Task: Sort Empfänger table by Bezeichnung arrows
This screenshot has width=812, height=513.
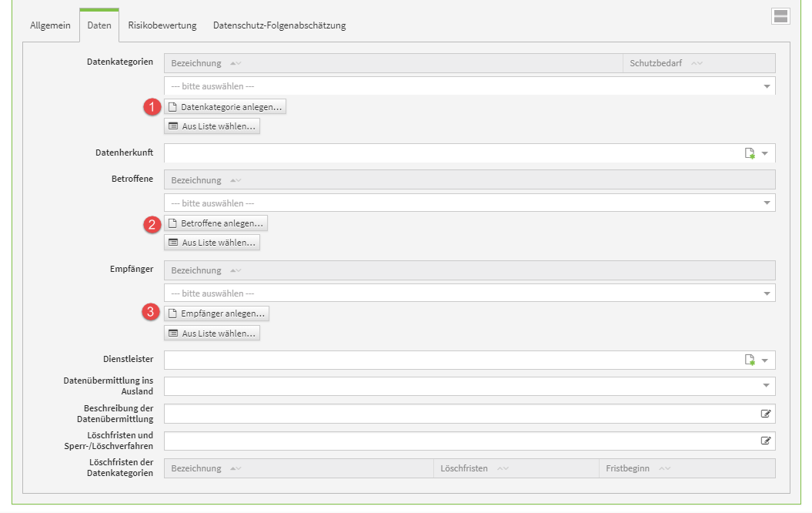Action: click(236, 270)
